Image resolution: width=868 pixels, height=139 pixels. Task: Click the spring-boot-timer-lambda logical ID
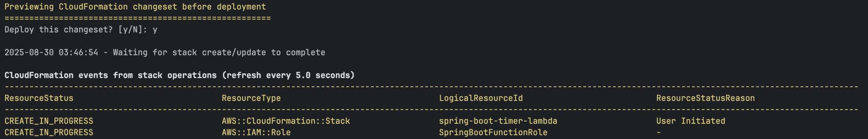pos(498,121)
